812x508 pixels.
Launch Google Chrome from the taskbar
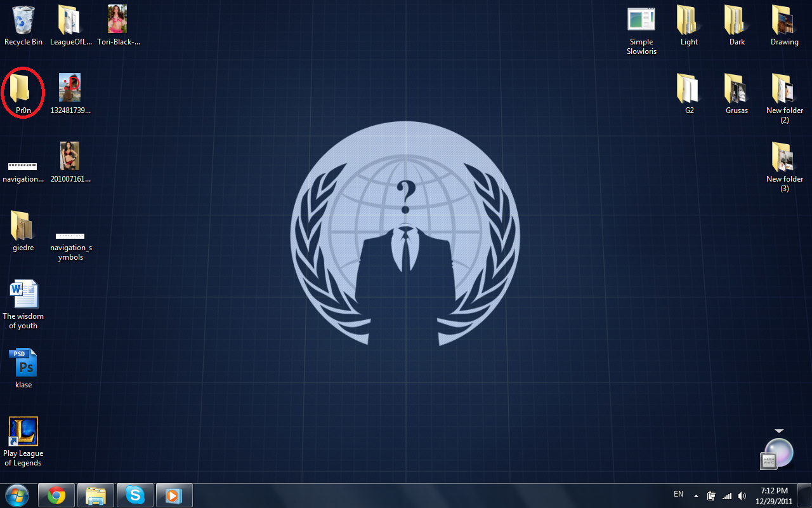56,495
